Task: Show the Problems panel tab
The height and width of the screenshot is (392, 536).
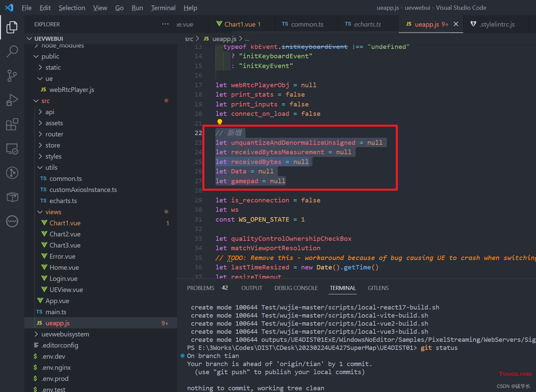Action: 201,288
